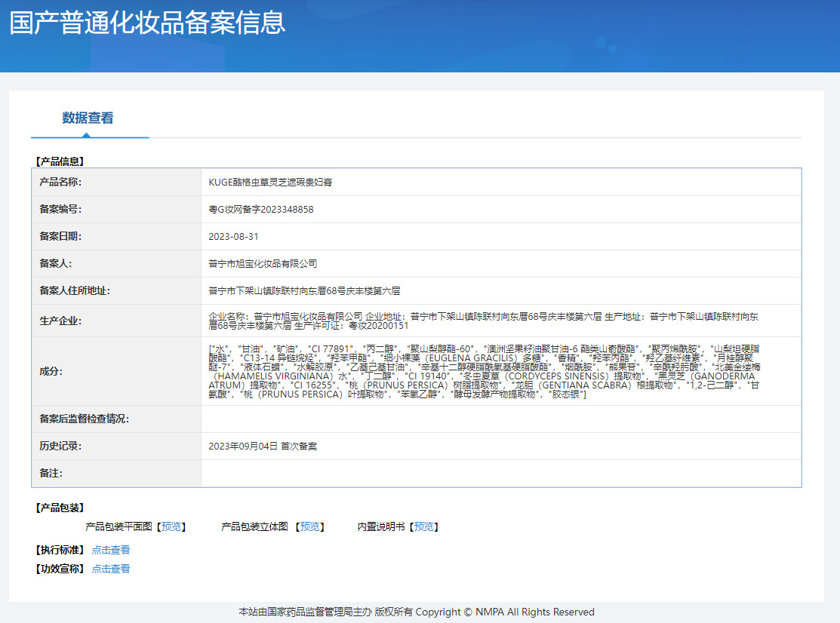Viewport: 840px width, 623px height.
Task: Click the page title 国产普通化妆品备案信息
Action: click(147, 23)
